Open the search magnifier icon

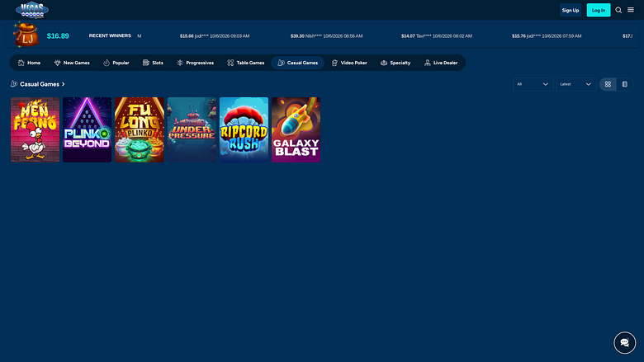618,10
